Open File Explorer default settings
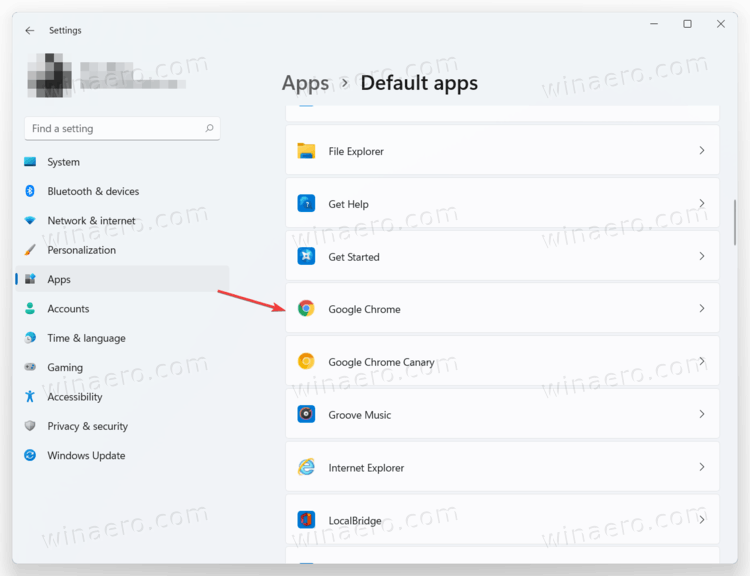This screenshot has height=576, width=750. (502, 150)
